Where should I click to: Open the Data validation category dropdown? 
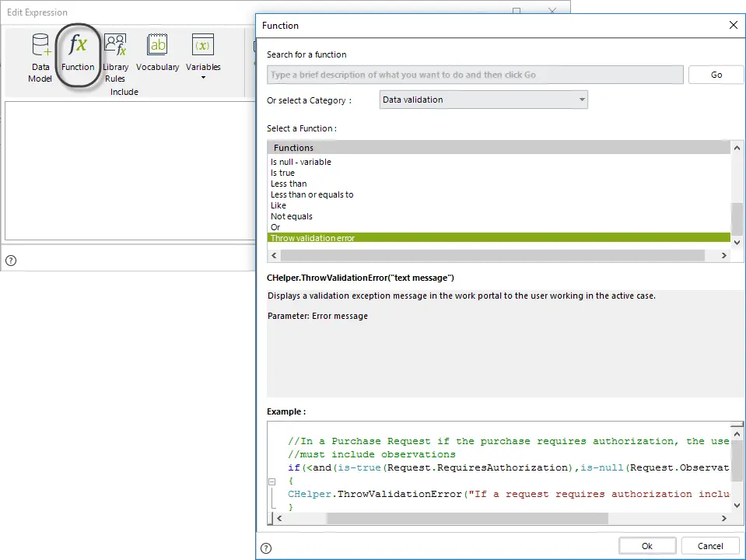pyautogui.click(x=483, y=100)
